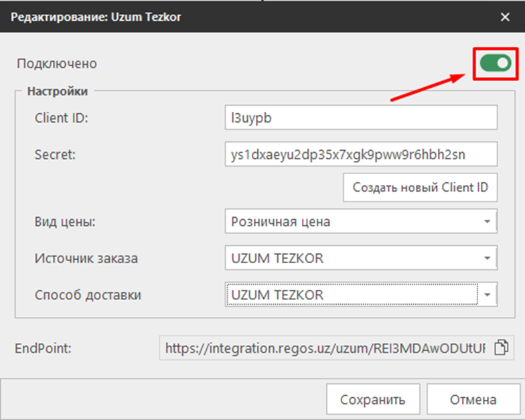Click the Client ID: label
Screen dimensions: 525x420
click(62, 118)
